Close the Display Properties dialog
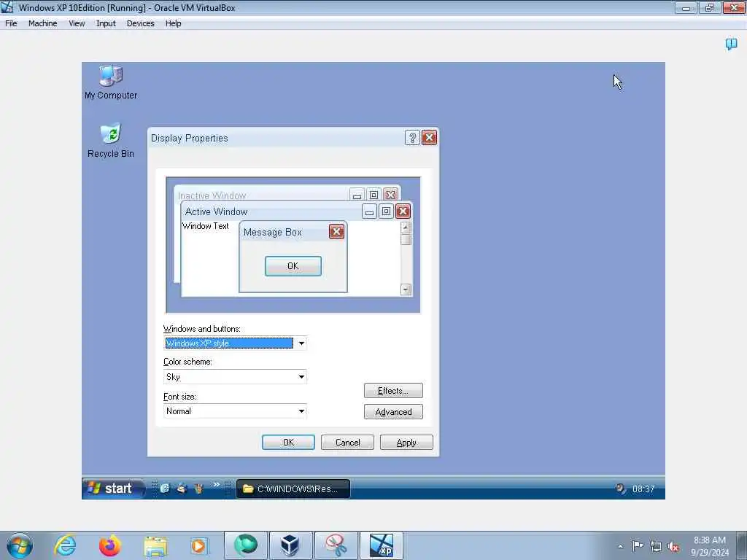Screen dimensions: 747x560 [429, 138]
